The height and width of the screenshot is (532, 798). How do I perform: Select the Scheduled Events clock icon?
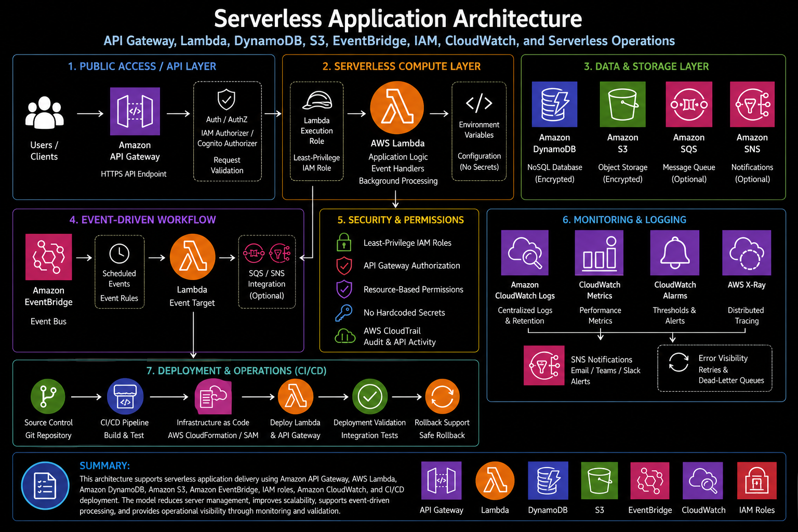[119, 254]
